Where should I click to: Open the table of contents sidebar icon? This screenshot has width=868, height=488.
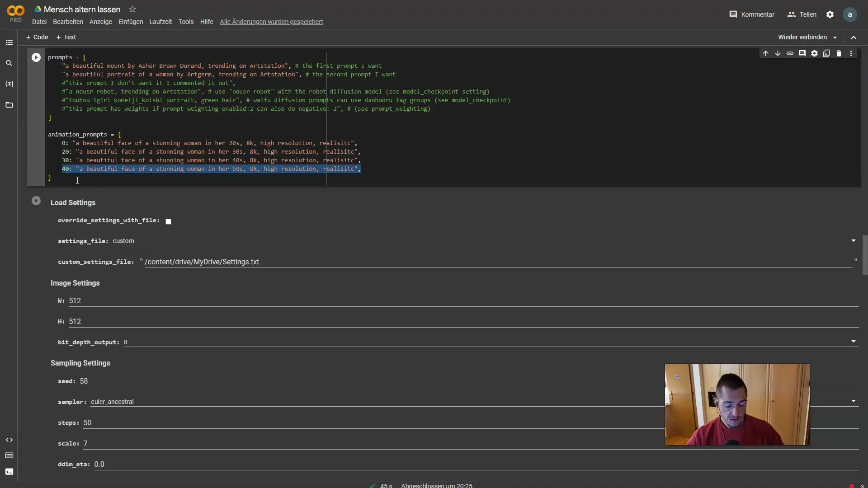click(x=9, y=42)
